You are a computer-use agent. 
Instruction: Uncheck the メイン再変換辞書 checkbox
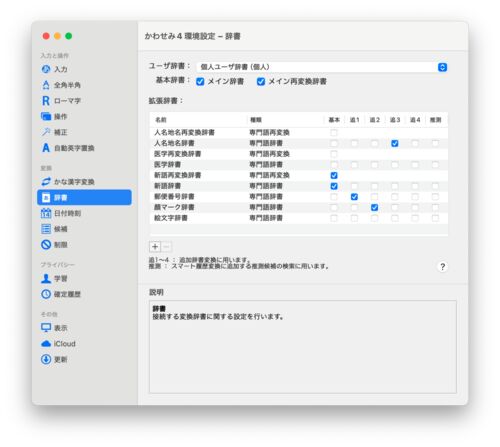click(261, 81)
